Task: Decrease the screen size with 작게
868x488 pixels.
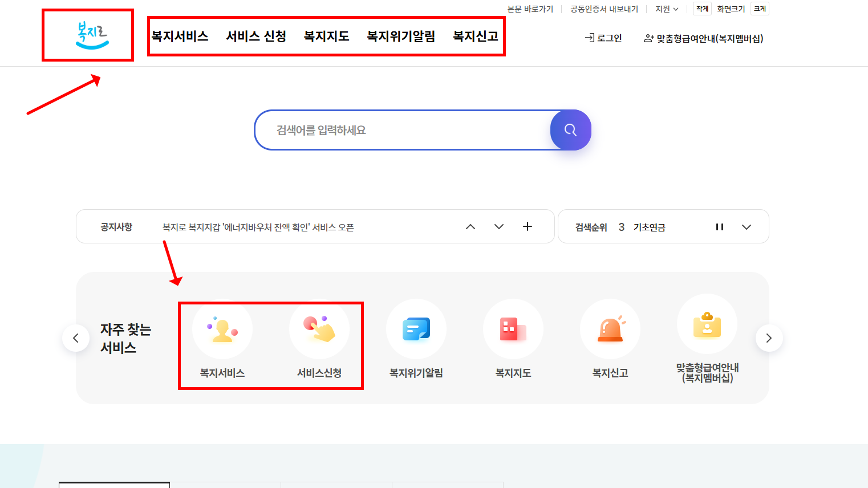Action: (702, 9)
